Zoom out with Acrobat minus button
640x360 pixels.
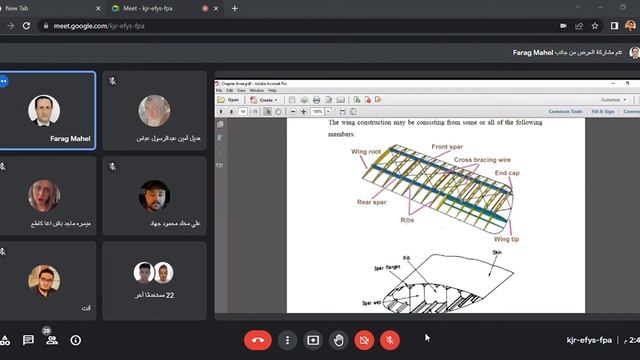[293, 111]
